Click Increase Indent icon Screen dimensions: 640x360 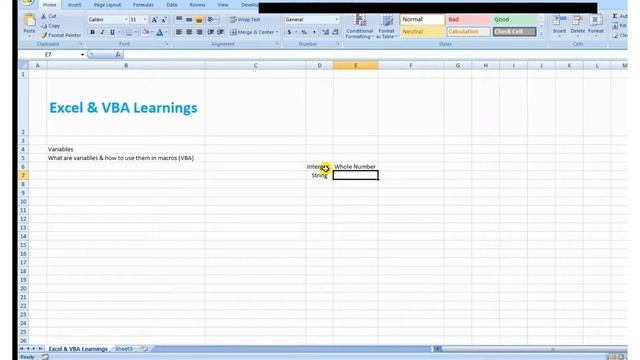(x=220, y=32)
